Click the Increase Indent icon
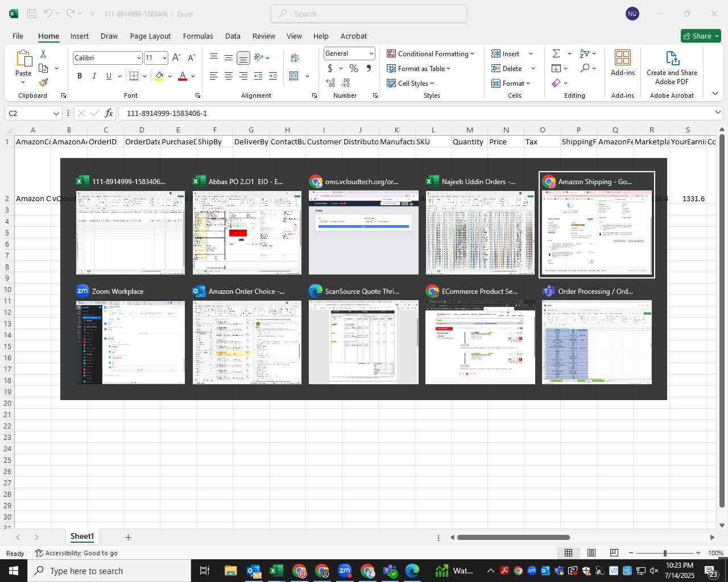Viewport: 728px width, 582px height. (273, 76)
